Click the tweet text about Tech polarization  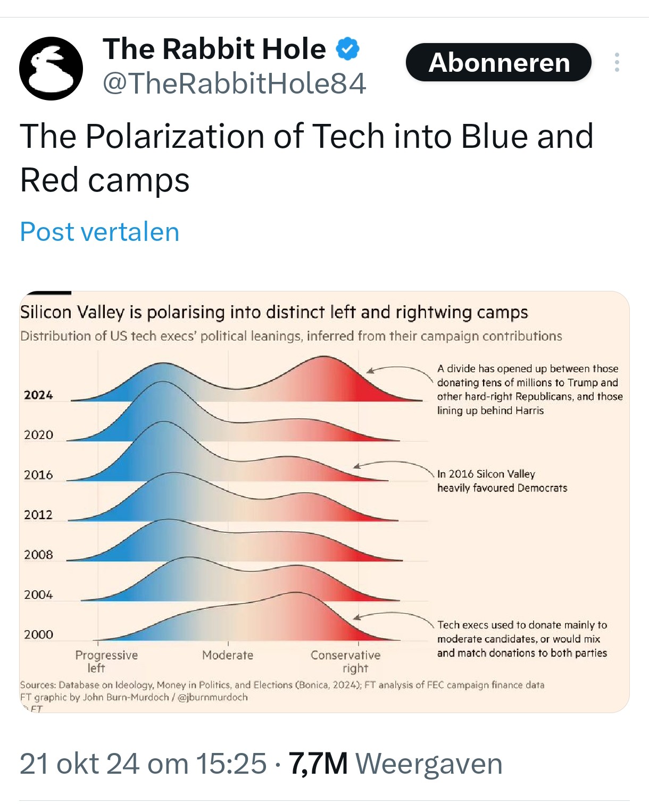(306, 157)
